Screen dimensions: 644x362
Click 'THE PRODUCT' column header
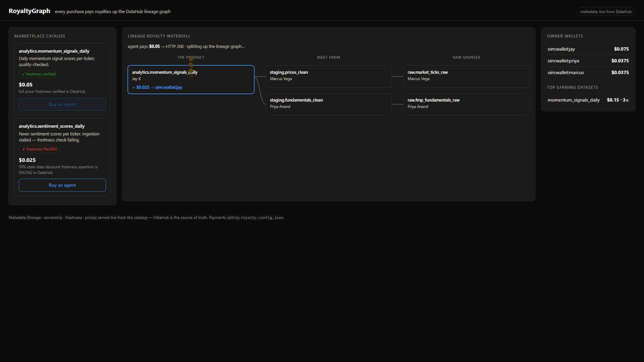pyautogui.click(x=191, y=57)
